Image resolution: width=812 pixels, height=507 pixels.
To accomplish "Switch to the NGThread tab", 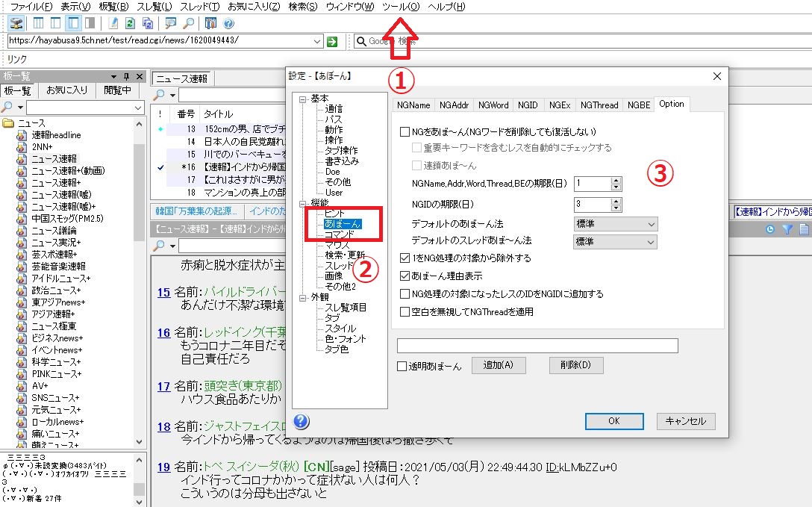I will pyautogui.click(x=599, y=105).
